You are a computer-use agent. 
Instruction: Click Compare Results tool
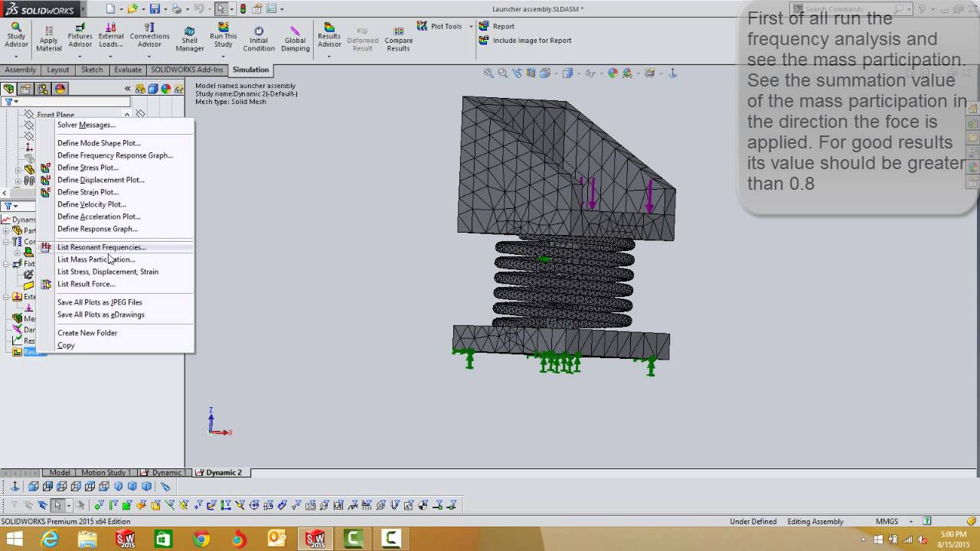[398, 40]
